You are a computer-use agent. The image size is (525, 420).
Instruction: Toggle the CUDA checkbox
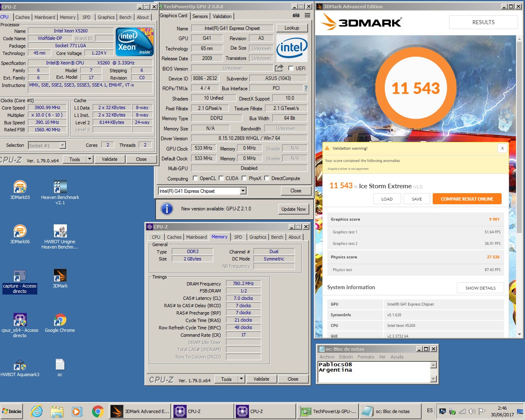click(221, 178)
